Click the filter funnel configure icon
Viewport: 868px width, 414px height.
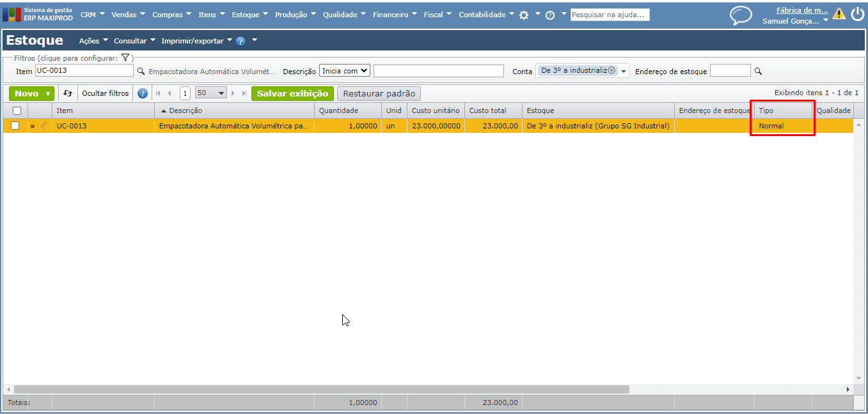pos(125,57)
